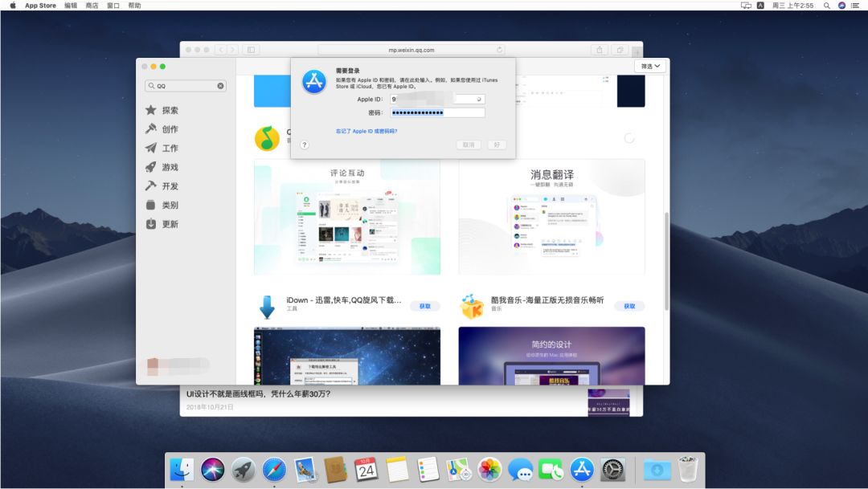
Task: Launch Siri from the Dock
Action: [212, 470]
